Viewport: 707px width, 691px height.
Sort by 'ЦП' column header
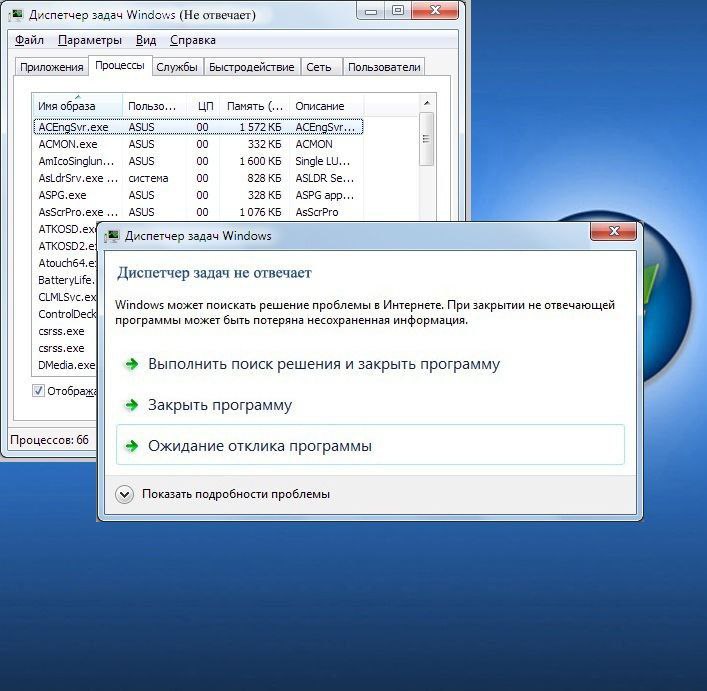coord(203,106)
